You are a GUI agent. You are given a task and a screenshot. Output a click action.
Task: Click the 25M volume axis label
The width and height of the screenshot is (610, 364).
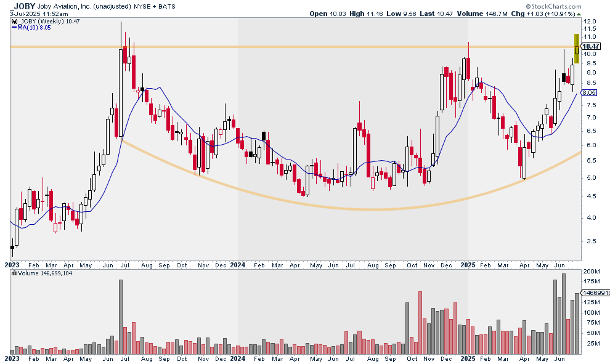click(593, 344)
